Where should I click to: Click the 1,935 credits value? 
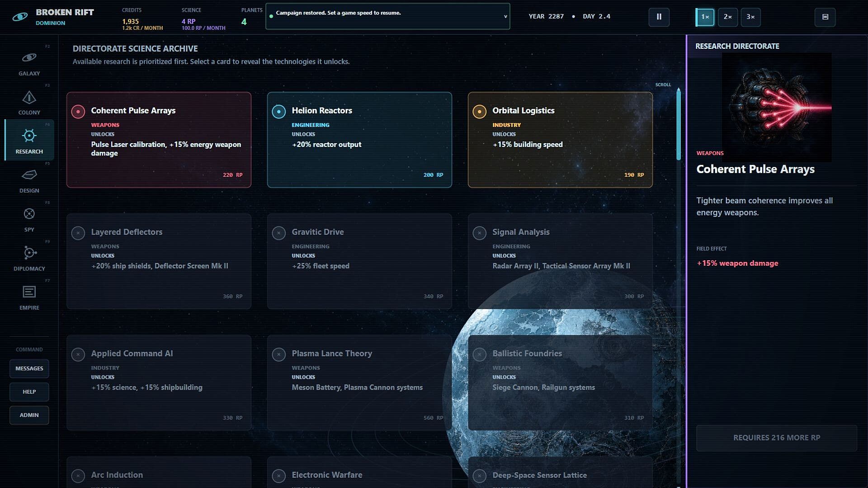(x=130, y=21)
